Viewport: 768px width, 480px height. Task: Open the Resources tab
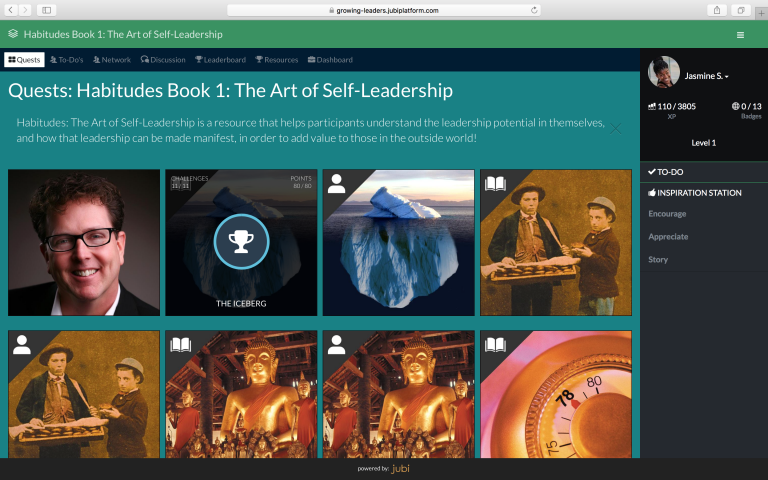(x=277, y=60)
